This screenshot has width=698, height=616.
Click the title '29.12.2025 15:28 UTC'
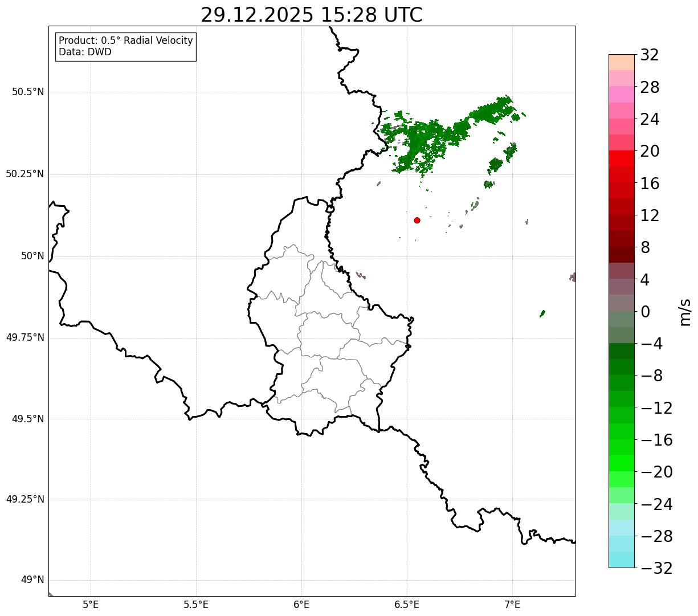(312, 15)
